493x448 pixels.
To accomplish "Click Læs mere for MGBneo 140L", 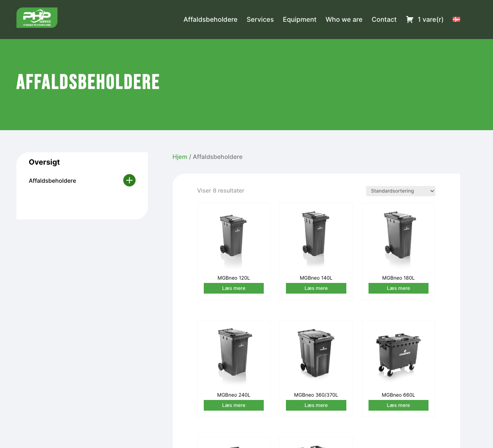I will pos(316,288).
